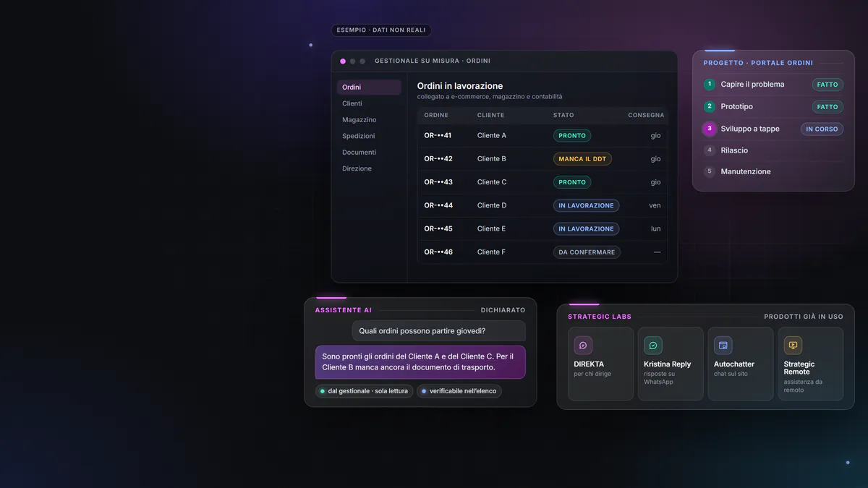868x488 pixels.
Task: Click the Autochatter window icon
Action: click(723, 346)
